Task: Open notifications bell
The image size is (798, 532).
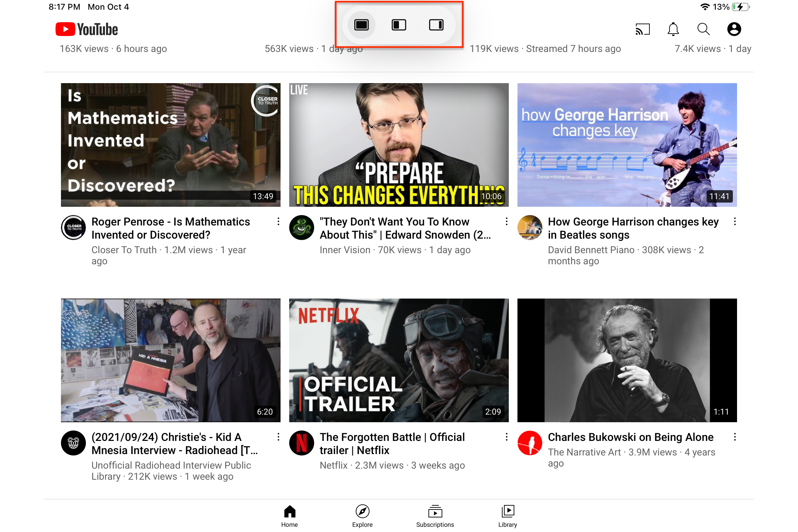Action: point(673,29)
